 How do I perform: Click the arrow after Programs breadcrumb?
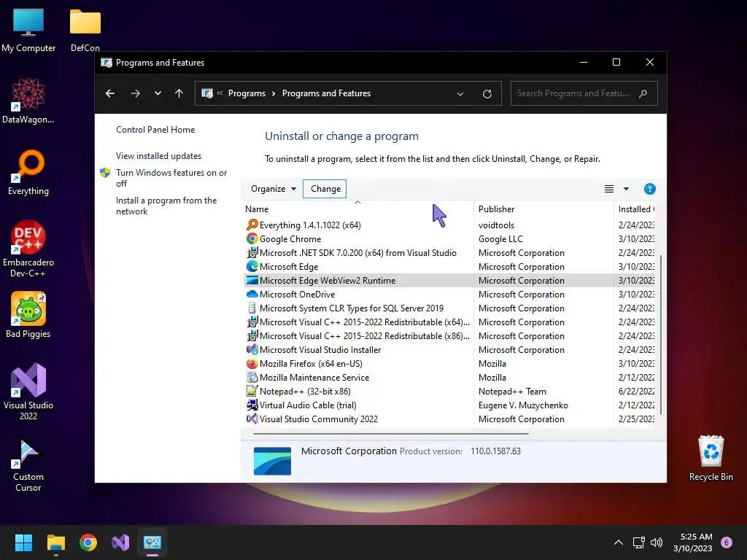pos(274,93)
